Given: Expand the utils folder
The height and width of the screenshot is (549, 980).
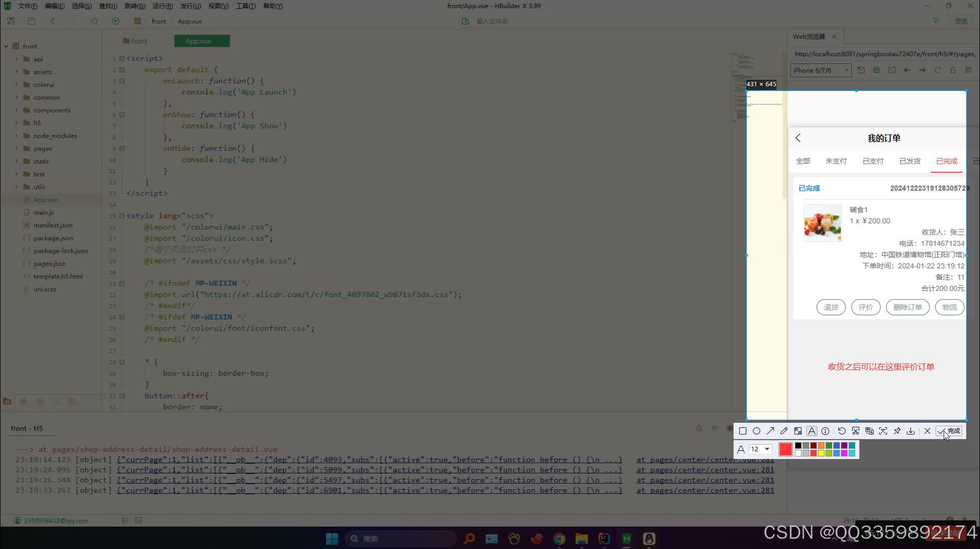Looking at the screenshot, I should 17,187.
